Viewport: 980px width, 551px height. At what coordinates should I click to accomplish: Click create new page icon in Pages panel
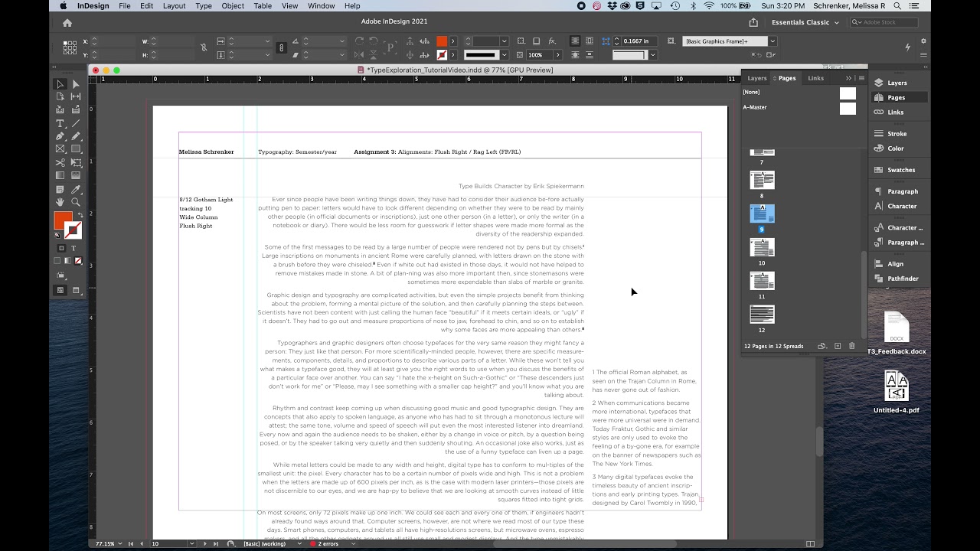click(x=838, y=346)
